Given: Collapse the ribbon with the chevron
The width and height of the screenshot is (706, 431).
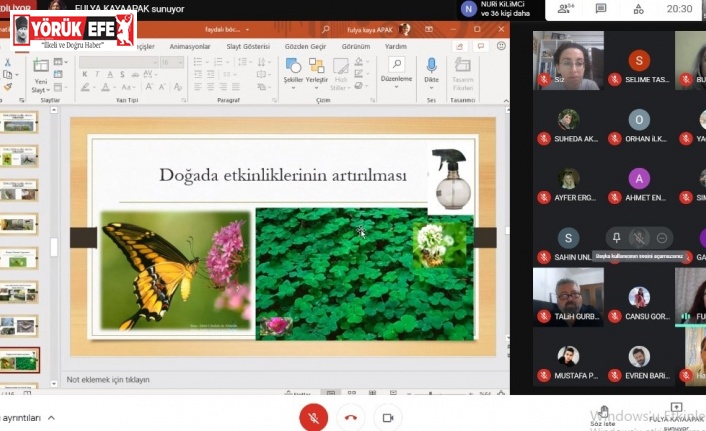Looking at the screenshot, I should pos(506,100).
